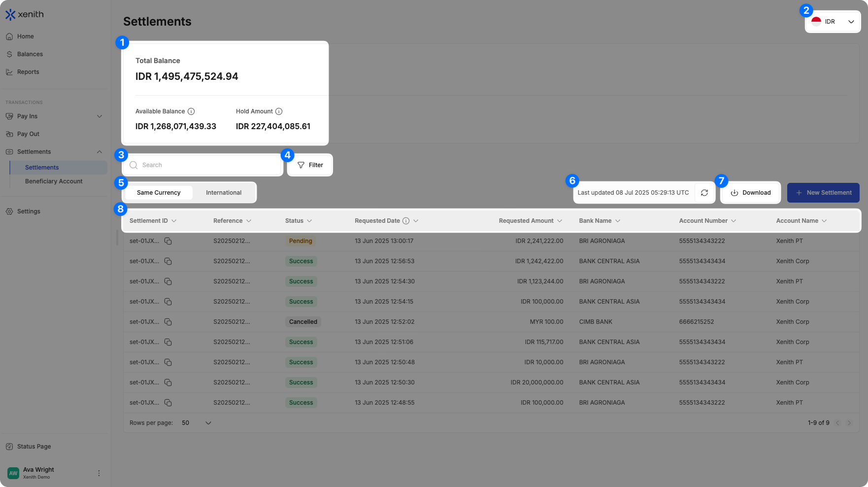This screenshot has height=487, width=868.
Task: Open user menu three-dot icon
Action: coord(99,473)
